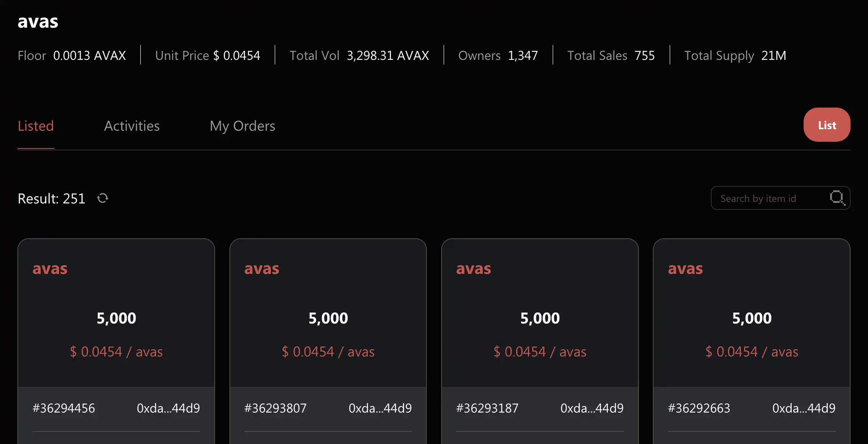868x444 pixels.
Task: Focus the Search by item id field
Action: point(769,198)
